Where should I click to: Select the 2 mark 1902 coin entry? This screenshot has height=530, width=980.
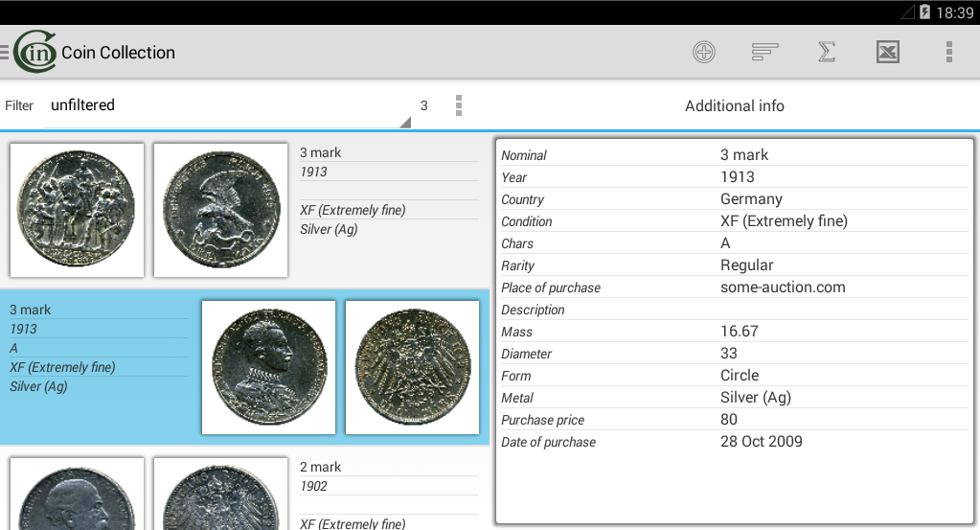[x=388, y=489]
